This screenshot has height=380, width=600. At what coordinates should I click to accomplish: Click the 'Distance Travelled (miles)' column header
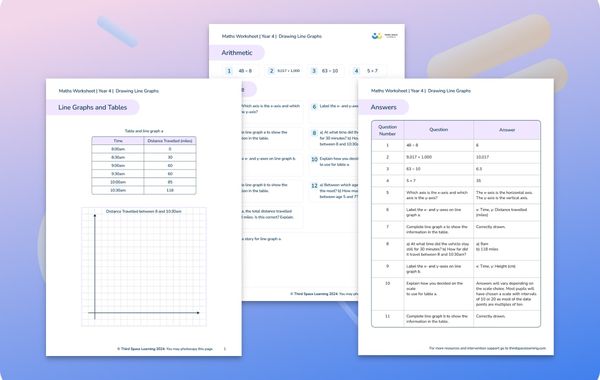pos(170,141)
